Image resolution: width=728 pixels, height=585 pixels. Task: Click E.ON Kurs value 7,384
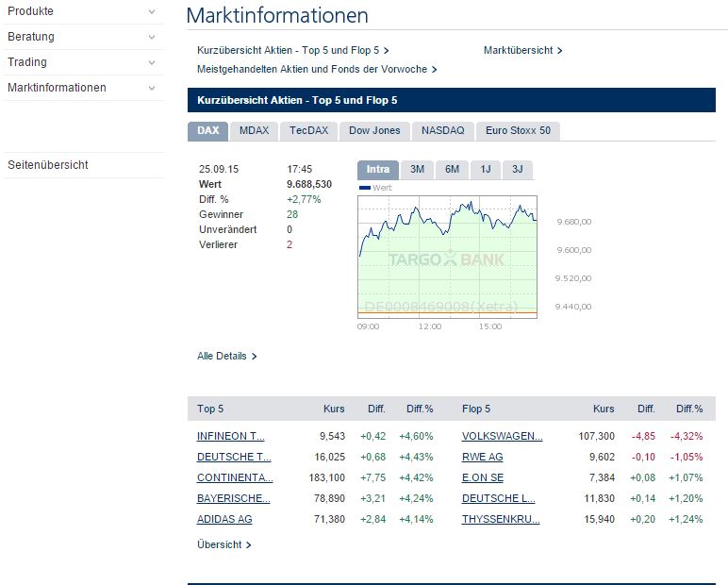point(602,477)
